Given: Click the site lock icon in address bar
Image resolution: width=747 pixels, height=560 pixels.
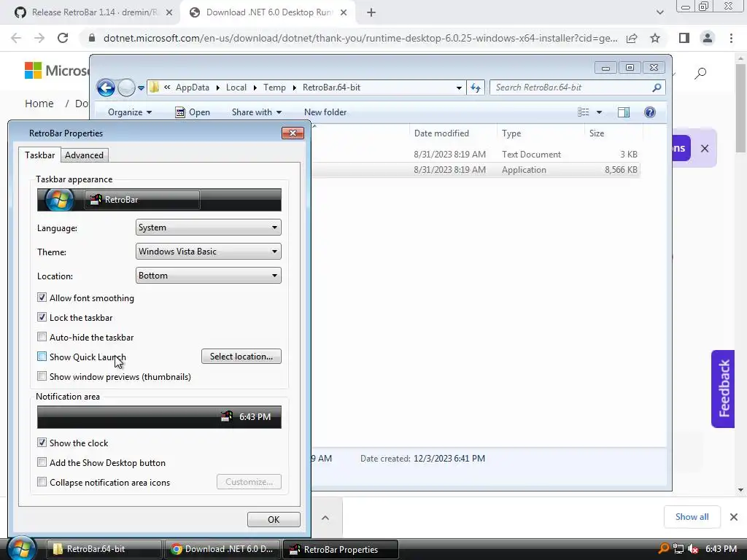Looking at the screenshot, I should point(93,38).
